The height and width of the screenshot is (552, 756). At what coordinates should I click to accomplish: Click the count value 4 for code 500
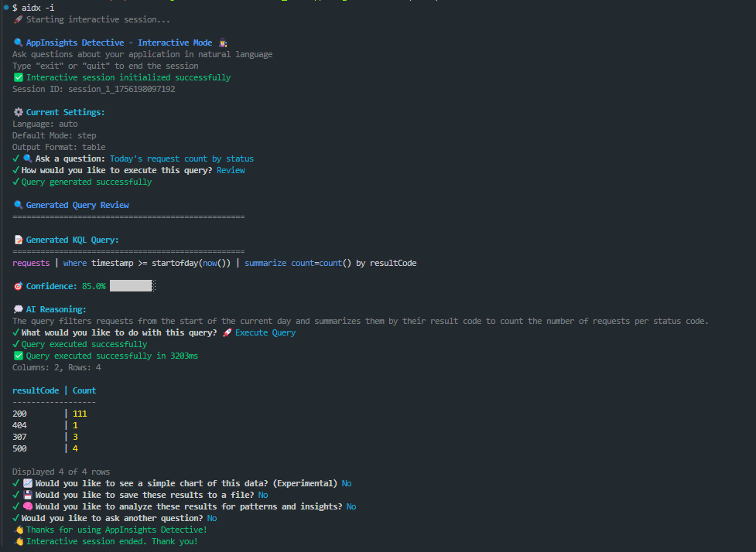[x=75, y=448]
